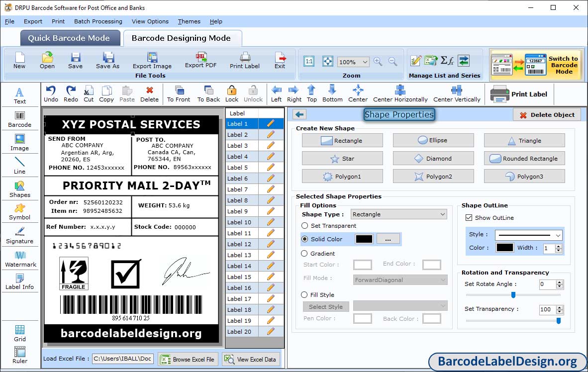Bring selected object To Front
Image resolution: width=588 pixels, height=372 pixels.
(179, 94)
